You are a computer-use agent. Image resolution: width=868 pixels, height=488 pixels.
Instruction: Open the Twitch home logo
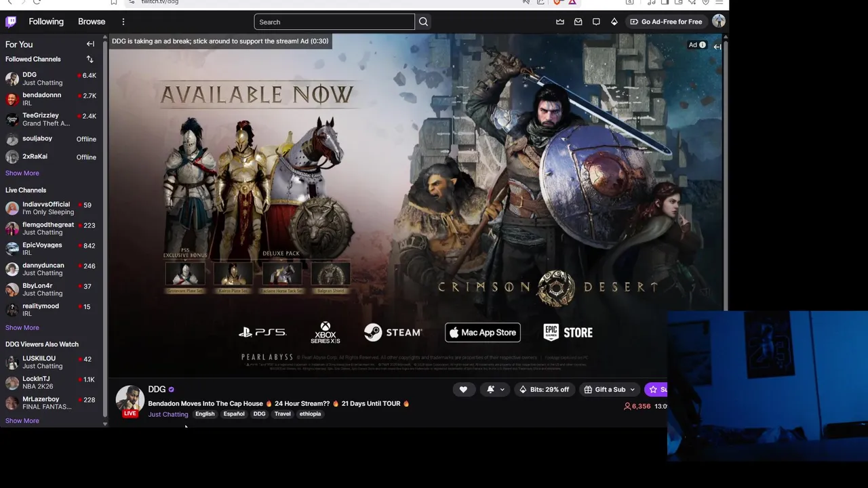pos(11,22)
